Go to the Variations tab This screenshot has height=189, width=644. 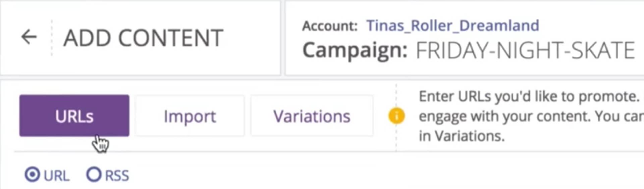(x=312, y=116)
